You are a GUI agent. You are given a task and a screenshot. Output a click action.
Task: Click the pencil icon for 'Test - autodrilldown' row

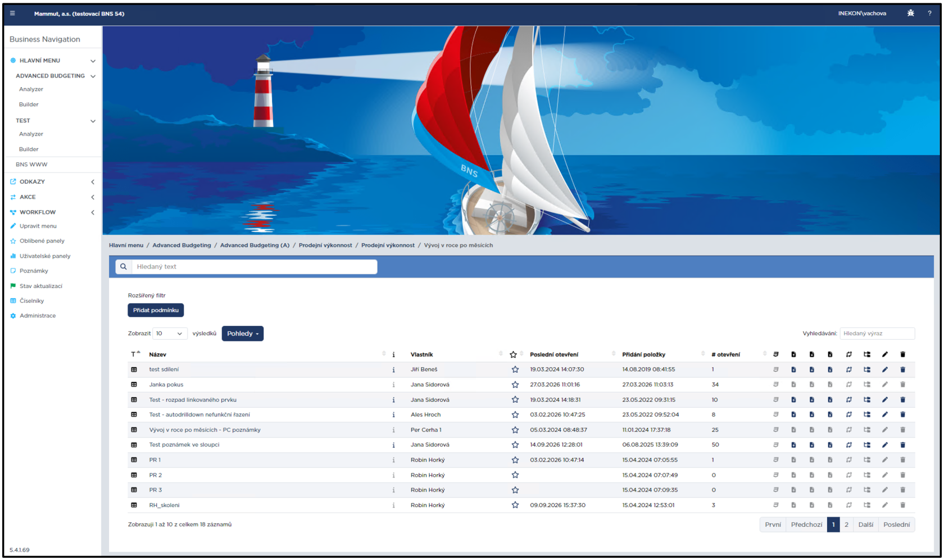(x=884, y=415)
